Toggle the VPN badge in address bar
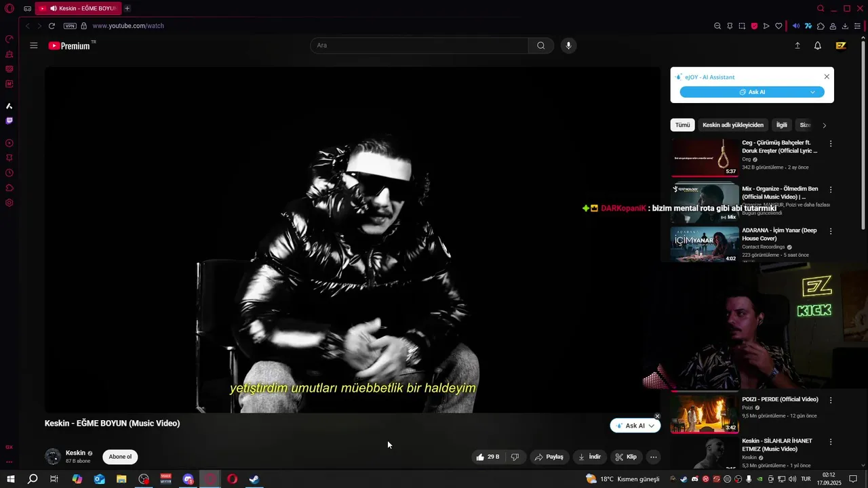 tap(70, 26)
